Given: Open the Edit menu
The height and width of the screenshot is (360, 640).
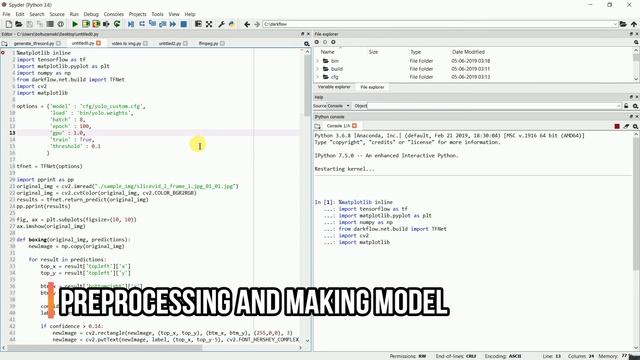Looking at the screenshot, I should click(x=20, y=14).
